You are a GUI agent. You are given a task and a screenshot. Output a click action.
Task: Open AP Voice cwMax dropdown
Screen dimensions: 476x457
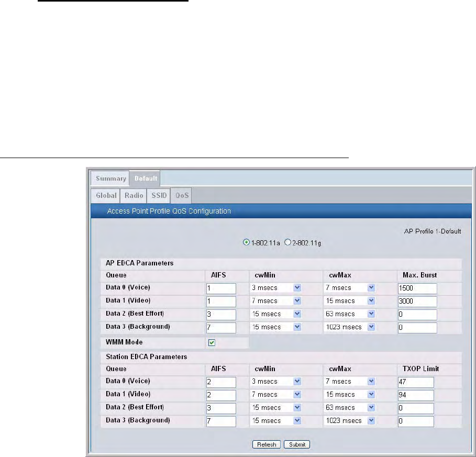[350, 288]
